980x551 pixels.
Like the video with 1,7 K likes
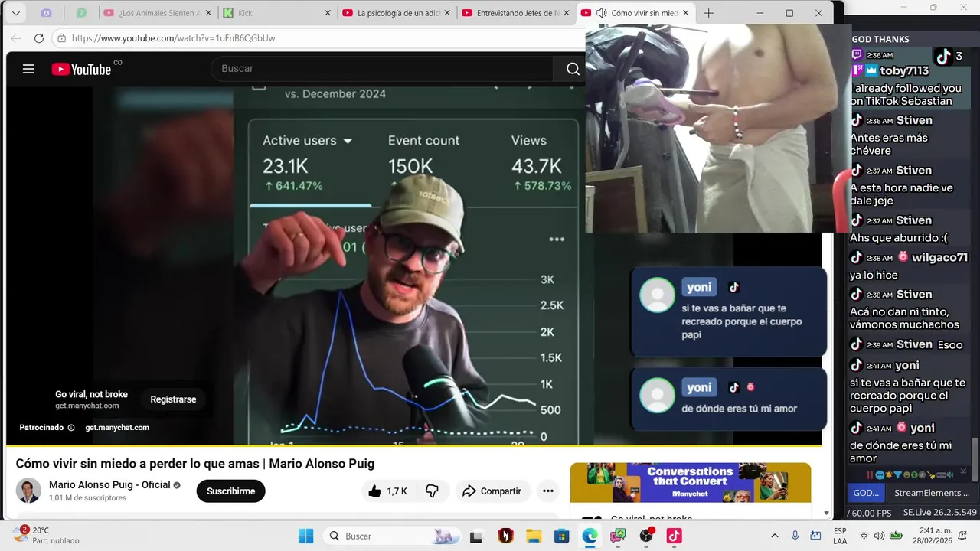click(x=387, y=491)
